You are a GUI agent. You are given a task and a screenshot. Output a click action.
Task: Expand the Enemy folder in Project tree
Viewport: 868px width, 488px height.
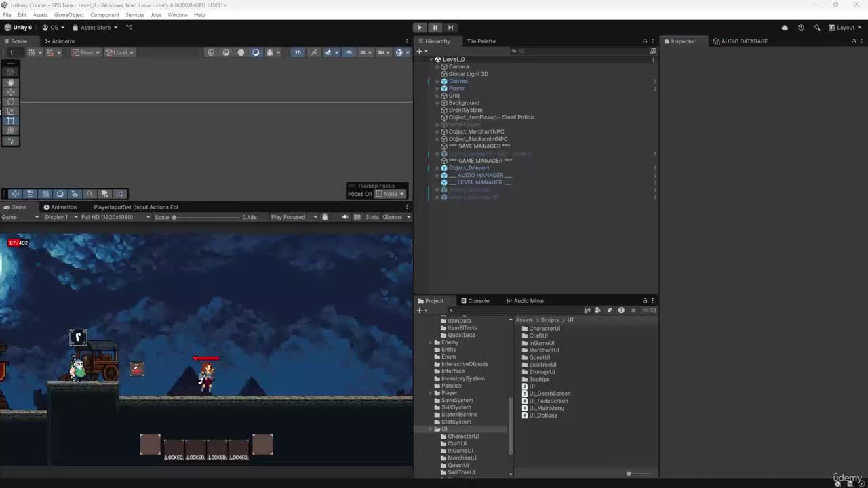431,342
